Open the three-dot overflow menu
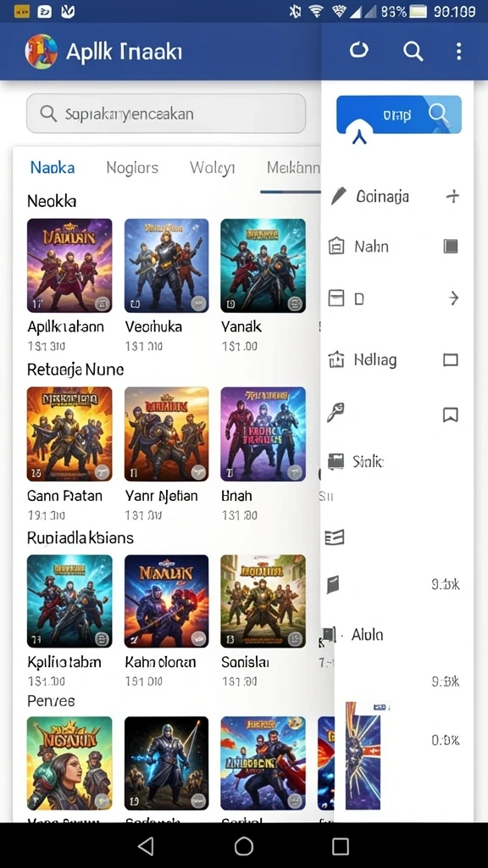This screenshot has height=868, width=488. (458, 52)
